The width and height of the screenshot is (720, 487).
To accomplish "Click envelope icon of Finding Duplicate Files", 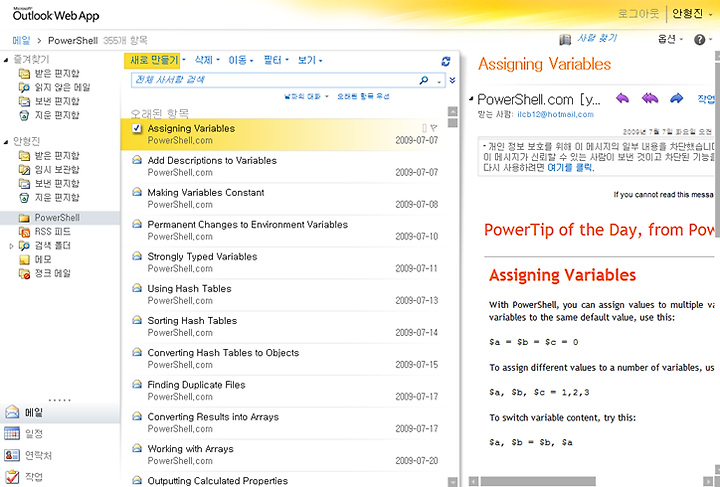I will (x=137, y=384).
